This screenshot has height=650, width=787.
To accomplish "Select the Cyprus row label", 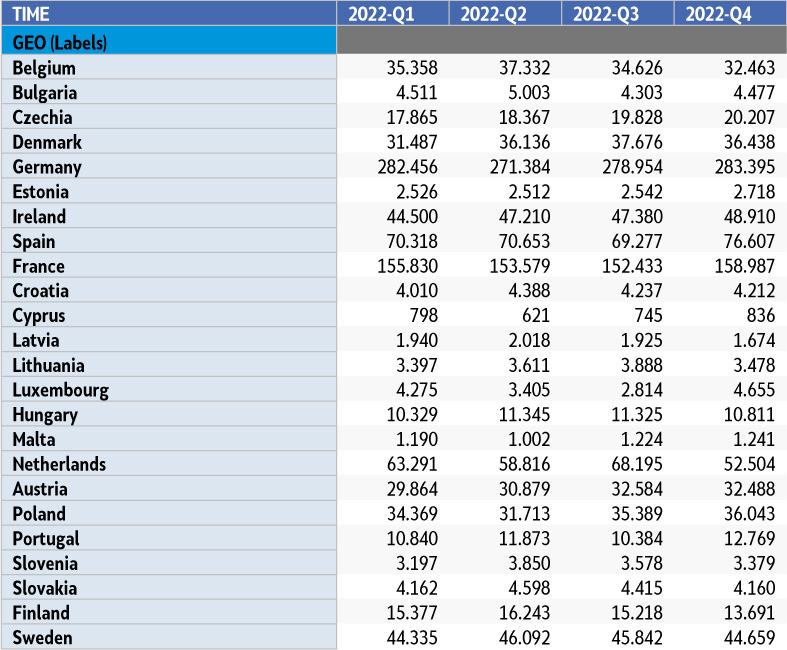I will click(39, 316).
